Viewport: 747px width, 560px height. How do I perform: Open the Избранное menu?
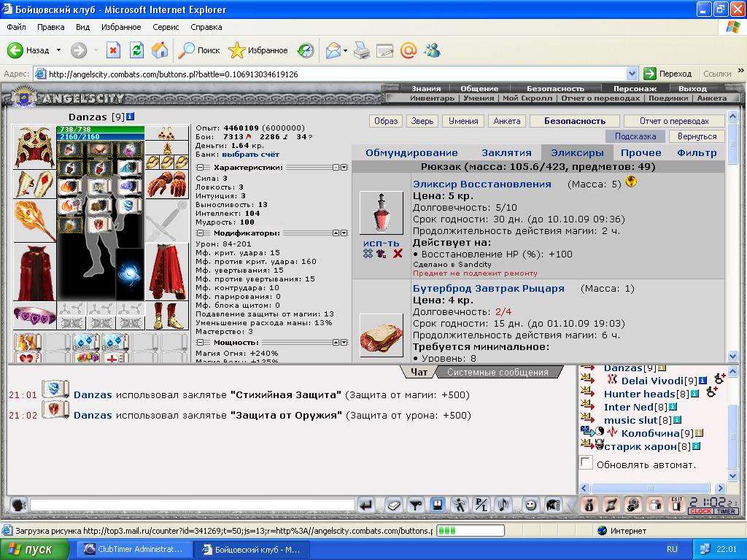121,27
